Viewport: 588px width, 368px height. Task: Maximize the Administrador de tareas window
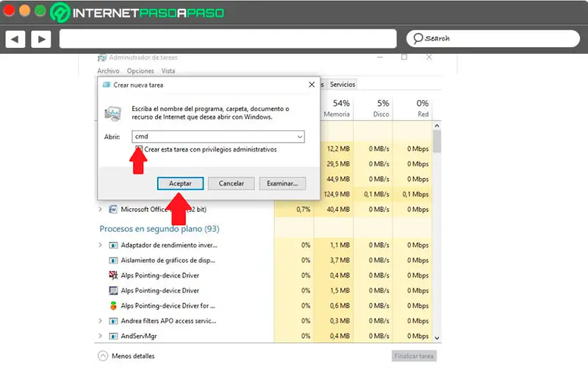(x=404, y=57)
